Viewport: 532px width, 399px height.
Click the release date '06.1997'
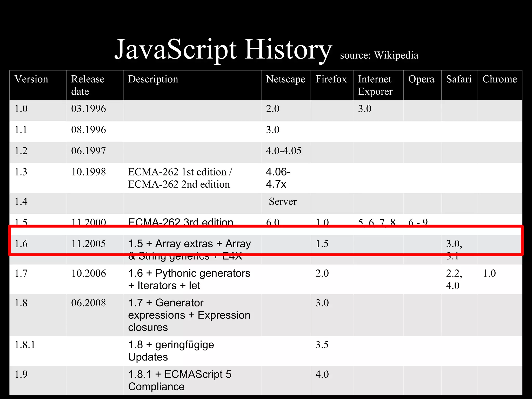[x=89, y=151]
